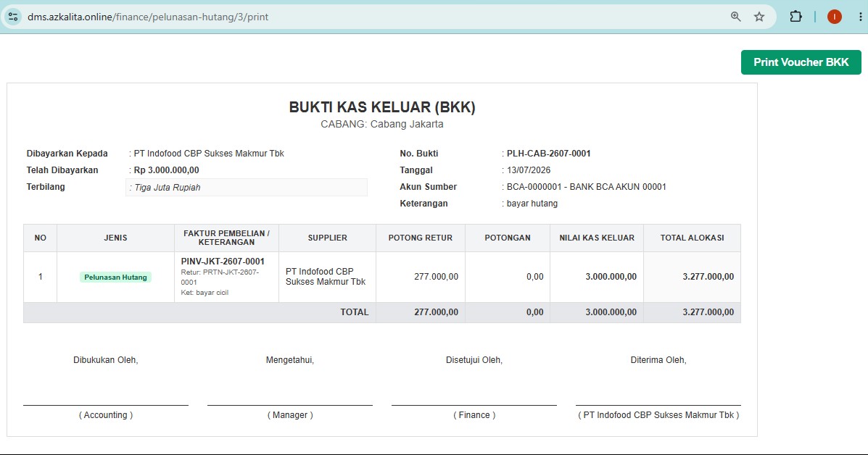Open the red profile avatar icon

[x=834, y=17]
